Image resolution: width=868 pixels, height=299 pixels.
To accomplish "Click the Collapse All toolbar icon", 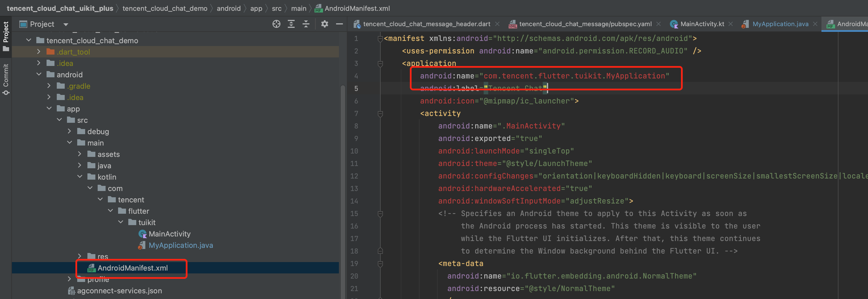I will click(x=306, y=24).
